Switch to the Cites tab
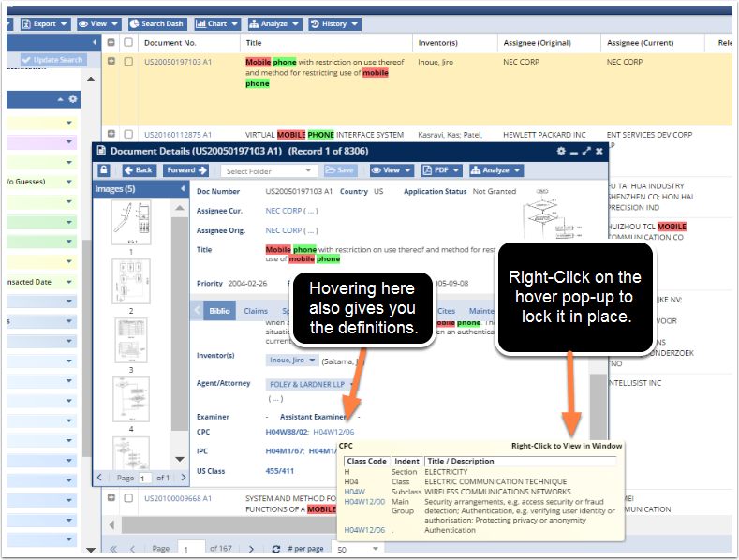Viewport: 739px width, 560px height. tap(447, 311)
